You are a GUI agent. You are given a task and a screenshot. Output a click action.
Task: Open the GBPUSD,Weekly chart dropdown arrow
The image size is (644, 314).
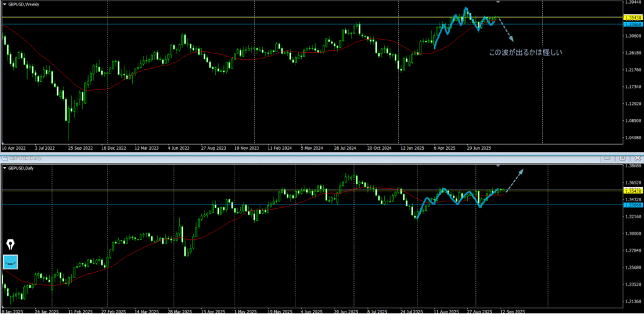coord(5,4)
